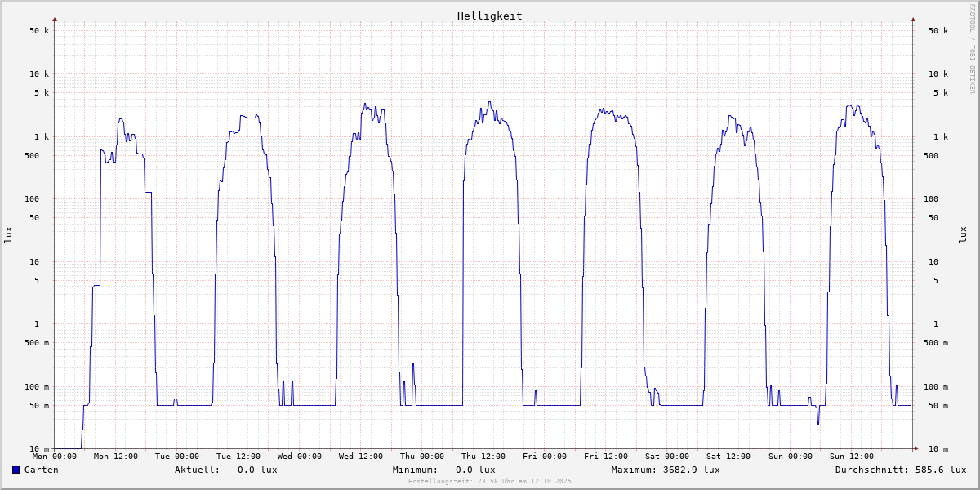Click the Sun 12:00 x-axis label
This screenshot has width=980, height=490.
pyautogui.click(x=851, y=457)
